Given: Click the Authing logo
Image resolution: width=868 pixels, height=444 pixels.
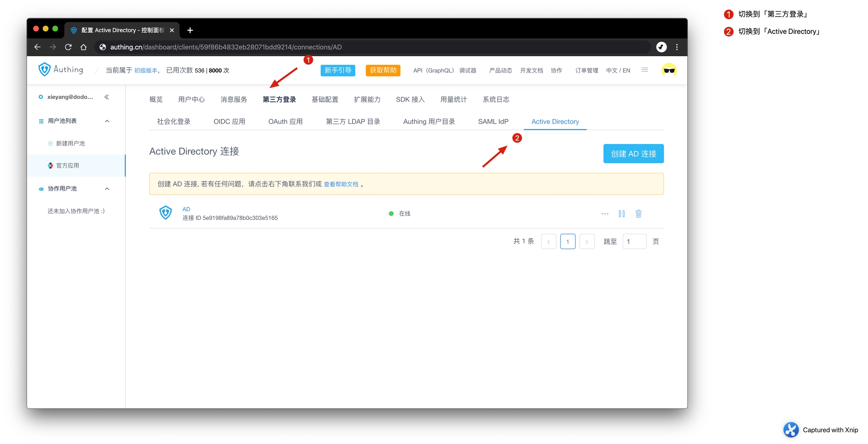Looking at the screenshot, I should (61, 70).
